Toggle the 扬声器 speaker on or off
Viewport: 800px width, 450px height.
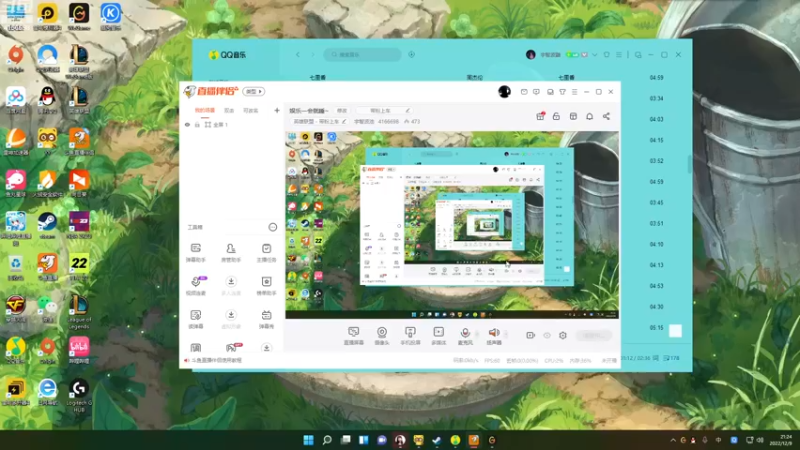[494, 336]
